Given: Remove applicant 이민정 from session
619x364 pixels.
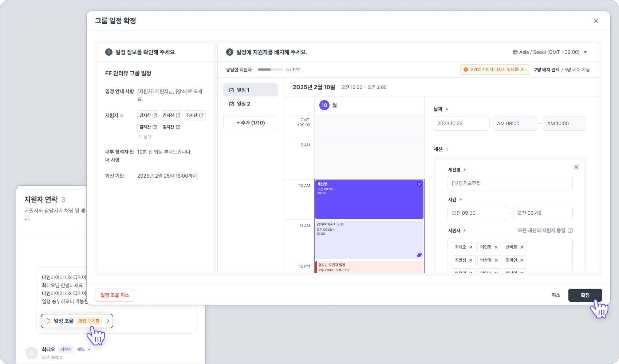Looking at the screenshot, I should pos(496,247).
